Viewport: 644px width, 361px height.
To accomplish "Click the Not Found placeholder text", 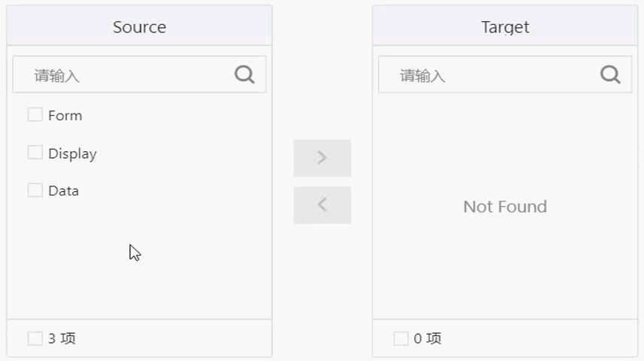I will click(505, 207).
